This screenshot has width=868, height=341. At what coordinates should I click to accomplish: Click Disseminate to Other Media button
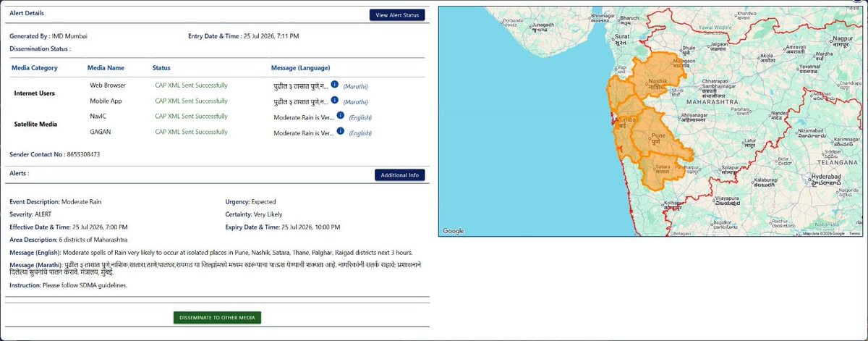pyautogui.click(x=217, y=317)
